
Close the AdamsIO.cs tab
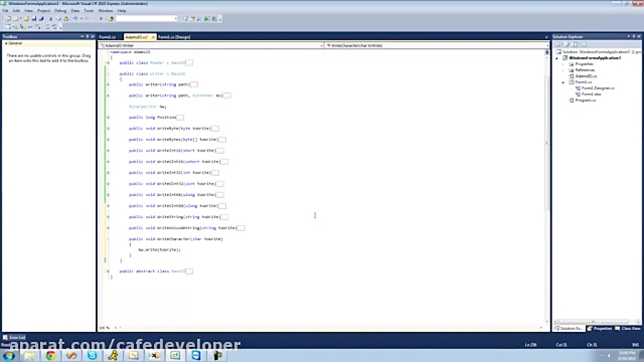click(x=153, y=37)
